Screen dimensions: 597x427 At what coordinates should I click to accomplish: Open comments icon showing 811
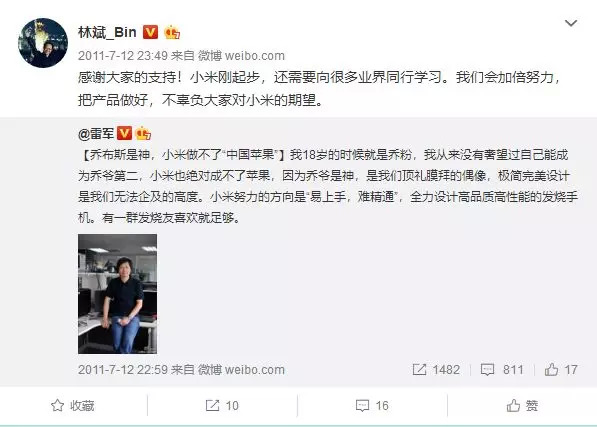(x=487, y=370)
